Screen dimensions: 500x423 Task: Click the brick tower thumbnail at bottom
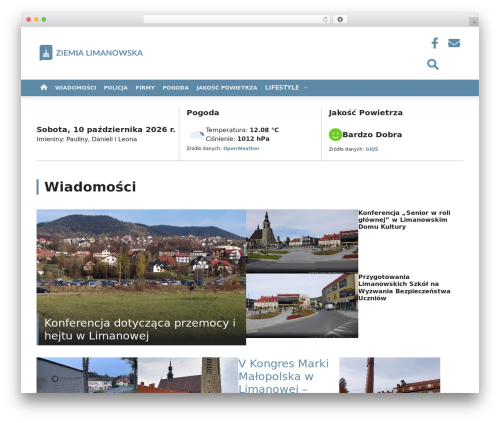(390, 375)
